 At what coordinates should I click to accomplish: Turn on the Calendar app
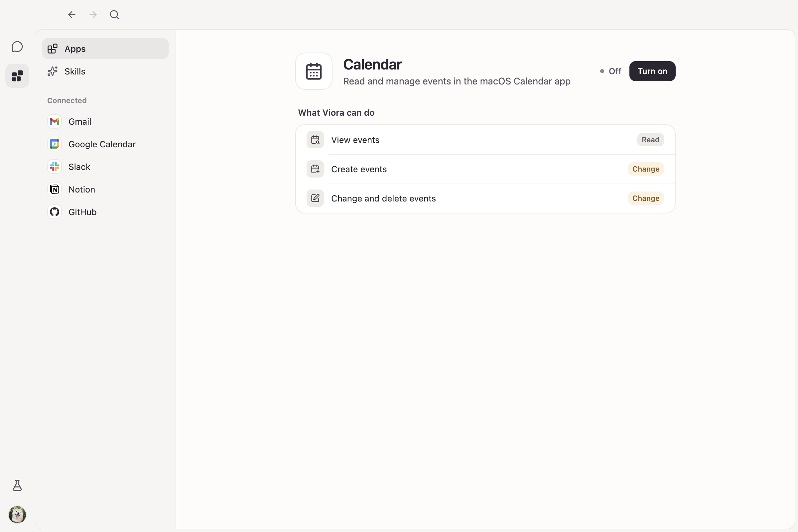[x=652, y=71]
